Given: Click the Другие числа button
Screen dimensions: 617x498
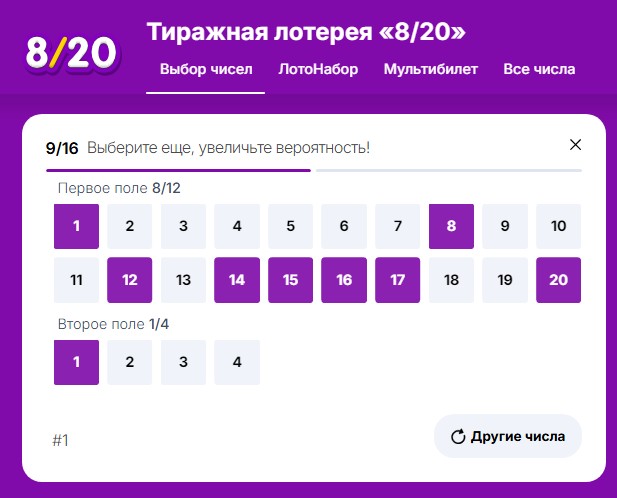Looking at the screenshot, I should tap(508, 436).
